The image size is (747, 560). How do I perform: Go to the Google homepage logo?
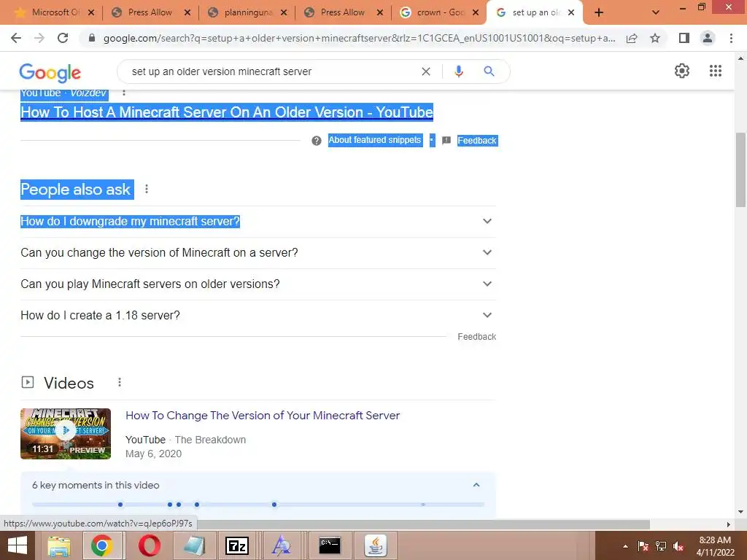click(x=50, y=72)
